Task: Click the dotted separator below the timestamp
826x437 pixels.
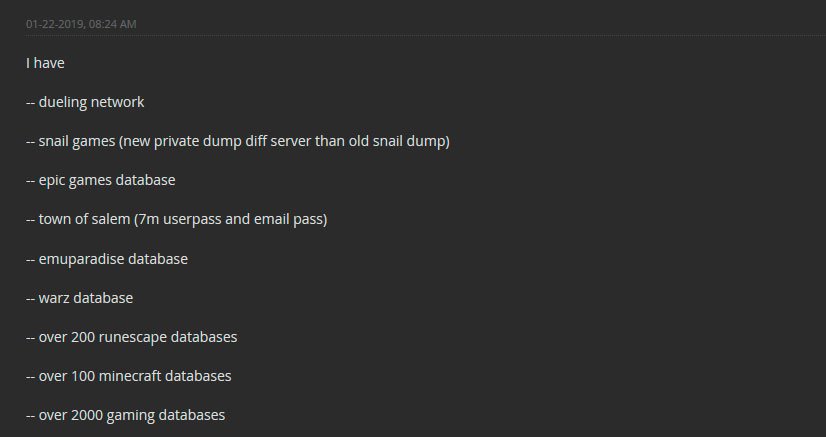Action: click(426, 36)
